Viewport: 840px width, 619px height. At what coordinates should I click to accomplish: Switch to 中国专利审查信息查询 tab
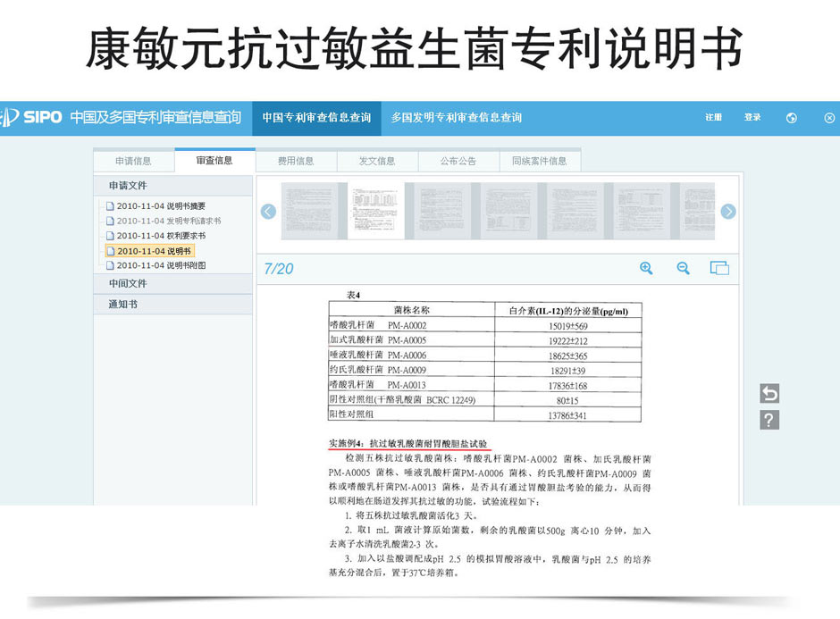pyautogui.click(x=316, y=118)
